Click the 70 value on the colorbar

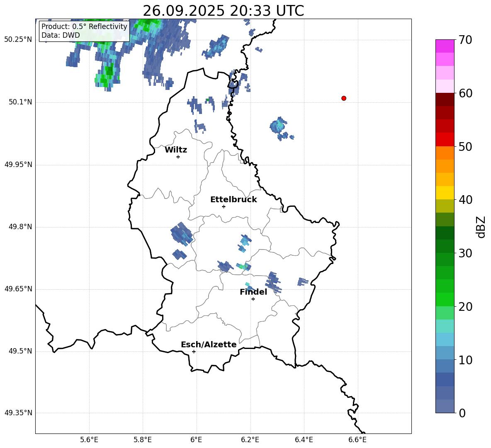click(465, 40)
